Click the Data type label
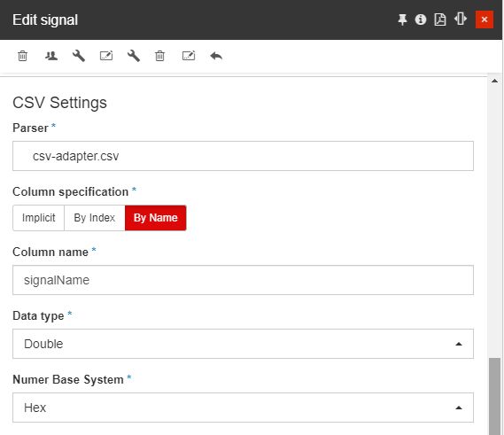Image resolution: width=504 pixels, height=435 pixels. [38, 316]
